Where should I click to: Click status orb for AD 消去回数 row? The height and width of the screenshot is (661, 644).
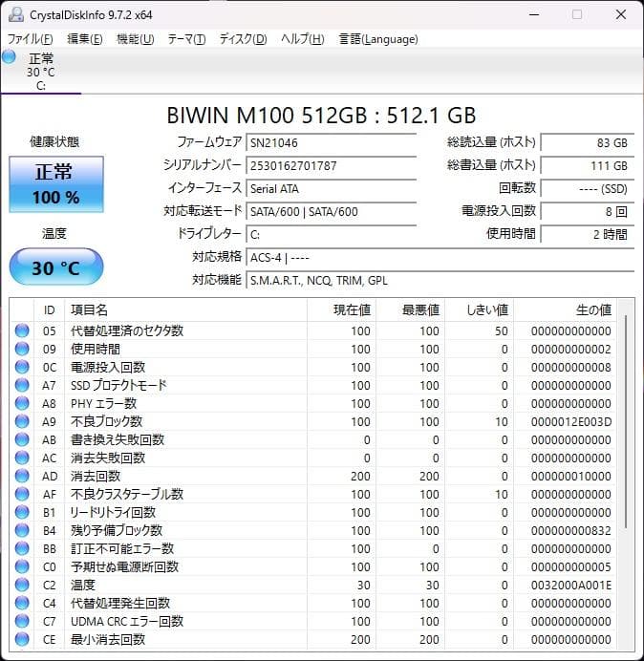22,476
